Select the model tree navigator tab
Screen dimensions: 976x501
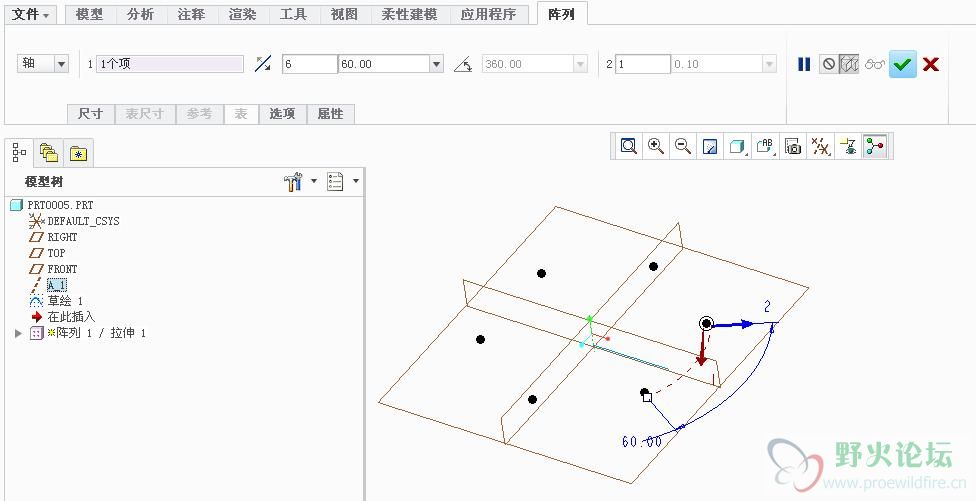19,152
